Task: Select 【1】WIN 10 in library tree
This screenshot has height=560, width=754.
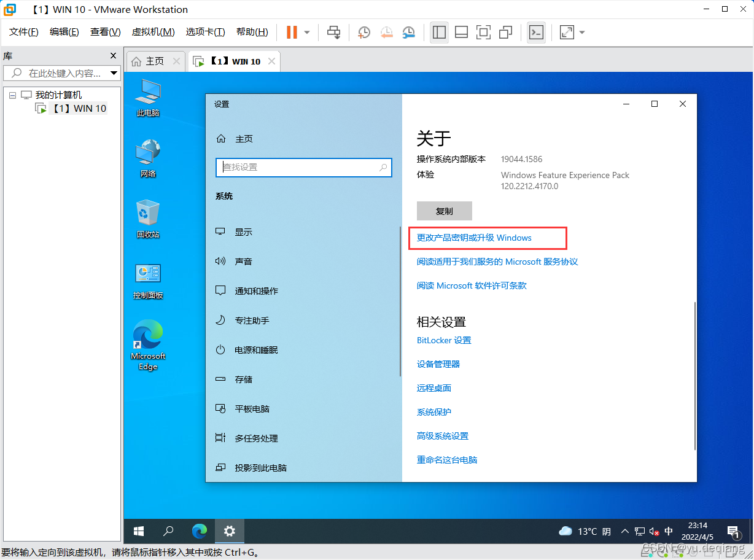Action: pos(71,109)
